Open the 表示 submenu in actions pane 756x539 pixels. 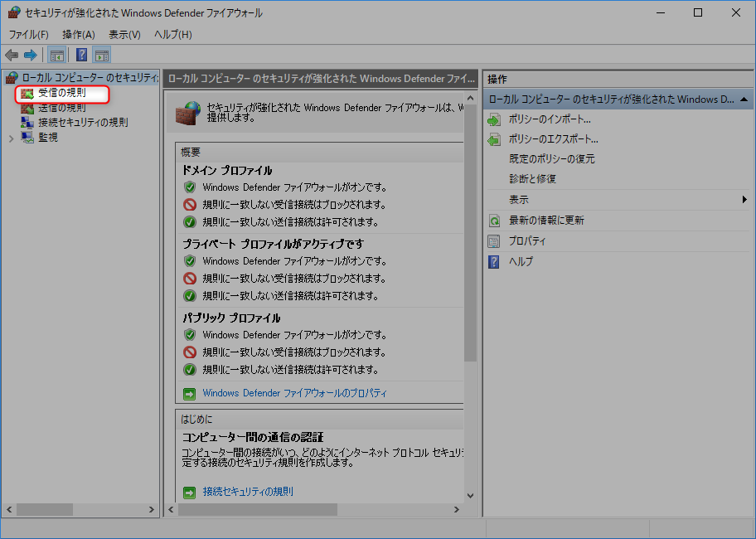pyautogui.click(x=519, y=200)
